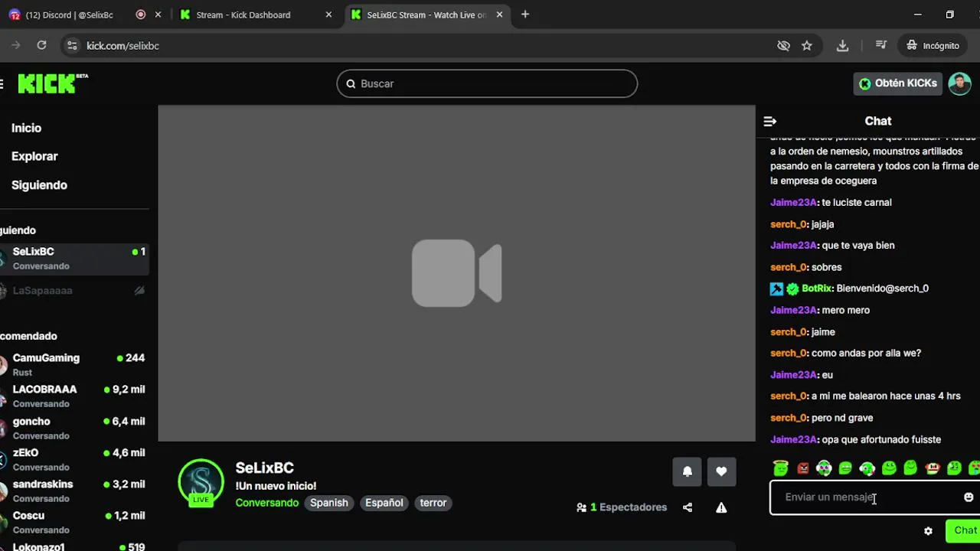980x551 pixels.
Task: View site information icon in address bar
Action: pos(72,46)
